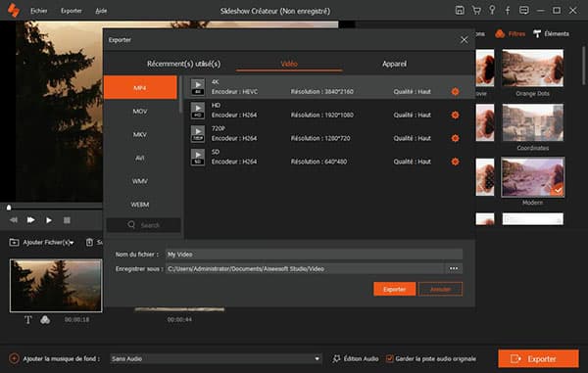
Task: Expand the Ajouter Fichier(s) dropdown arrow
Action: click(72, 243)
